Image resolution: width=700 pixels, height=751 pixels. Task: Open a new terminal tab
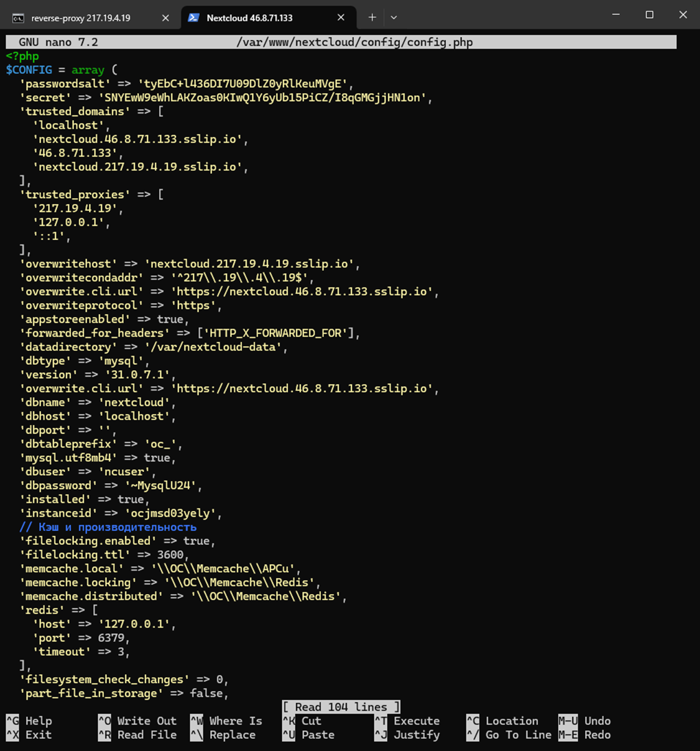(x=372, y=17)
